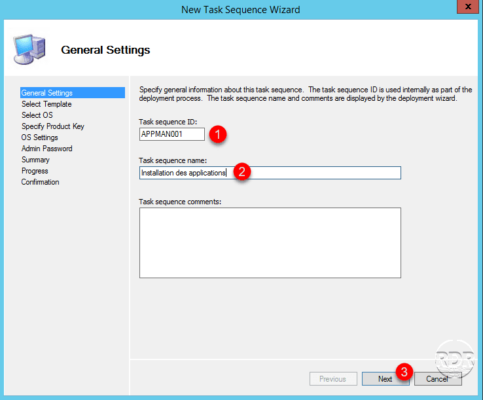Select the Progress step
The image size is (483, 400).
click(x=35, y=171)
